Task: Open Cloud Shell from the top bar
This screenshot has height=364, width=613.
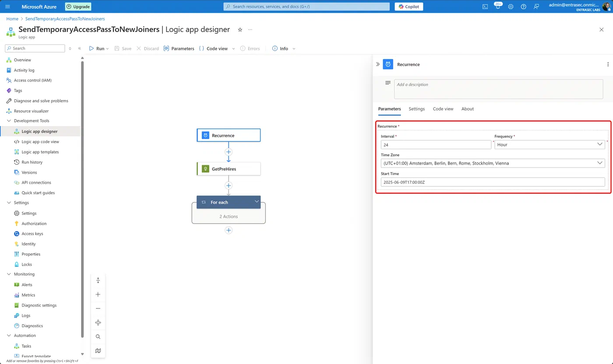Action: click(x=485, y=7)
